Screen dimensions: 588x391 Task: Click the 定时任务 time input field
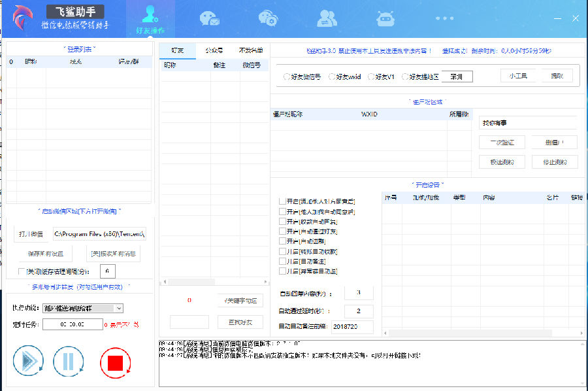pos(73,324)
